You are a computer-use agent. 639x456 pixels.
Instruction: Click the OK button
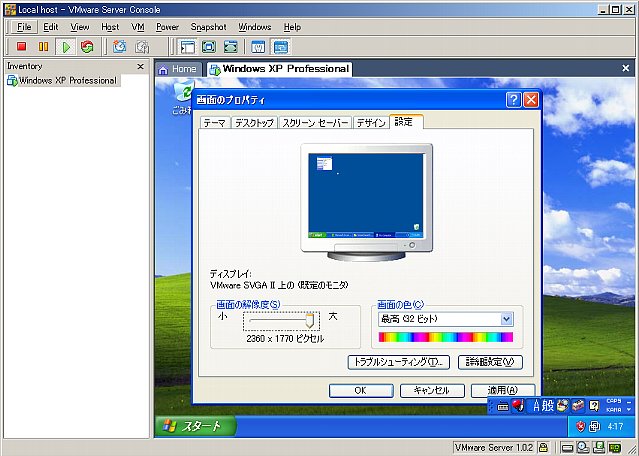point(361,390)
